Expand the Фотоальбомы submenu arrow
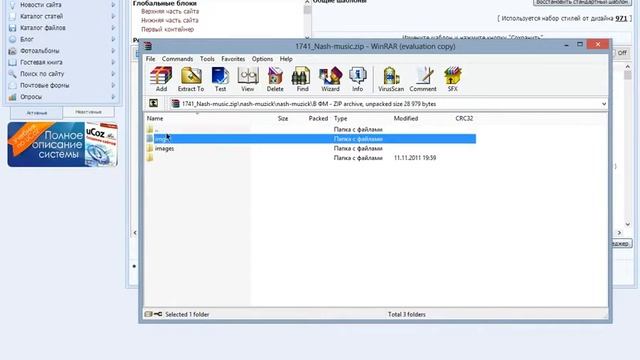Screen dimensions: 640x360 point(113,51)
